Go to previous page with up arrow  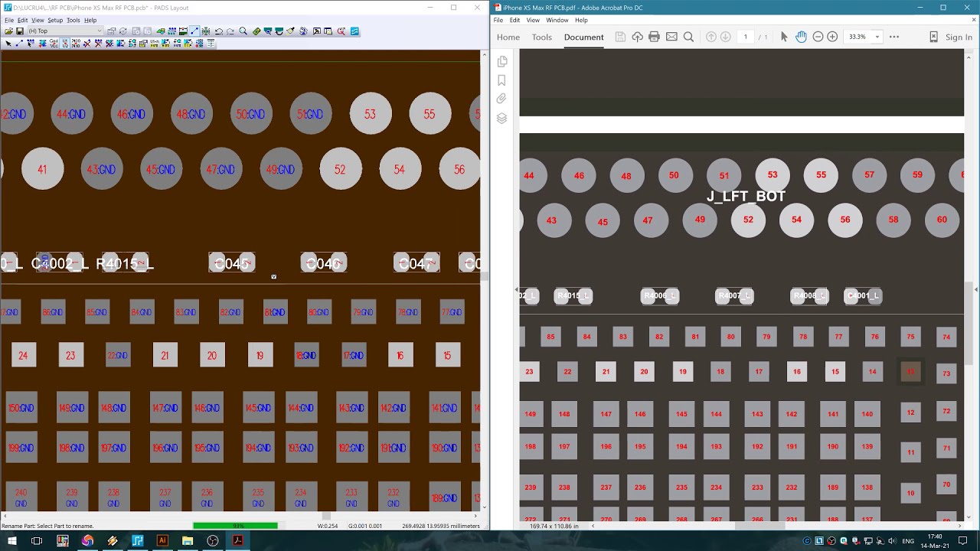710,37
